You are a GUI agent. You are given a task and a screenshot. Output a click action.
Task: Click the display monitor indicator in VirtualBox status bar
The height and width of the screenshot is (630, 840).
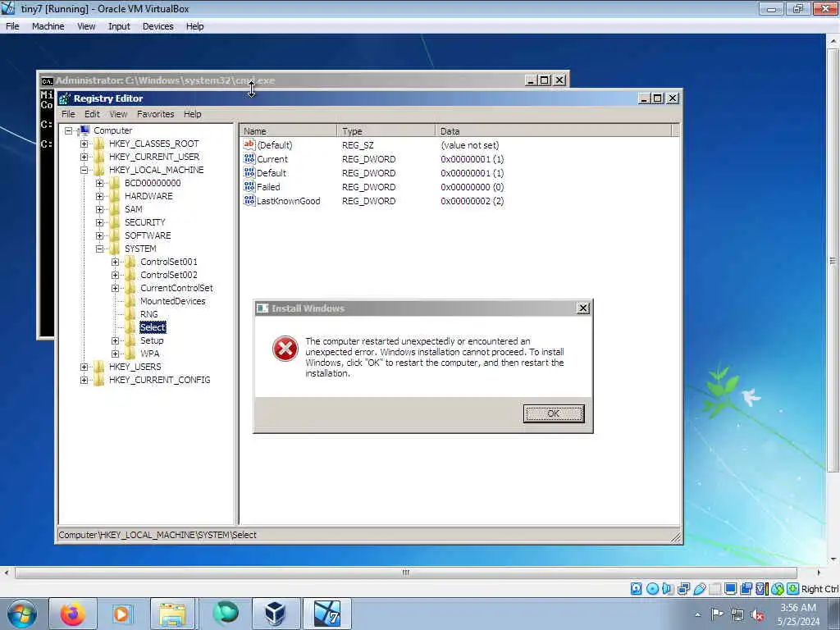click(x=730, y=589)
